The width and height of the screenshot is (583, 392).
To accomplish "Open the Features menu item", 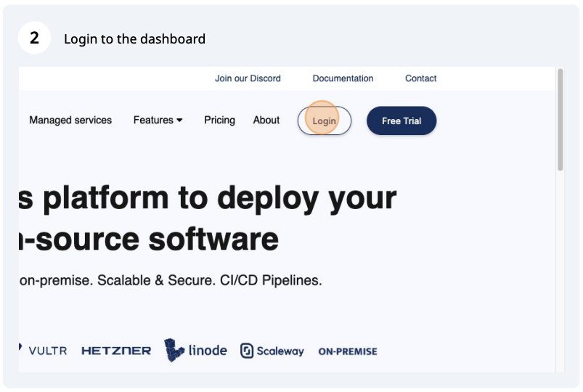I will click(x=153, y=121).
